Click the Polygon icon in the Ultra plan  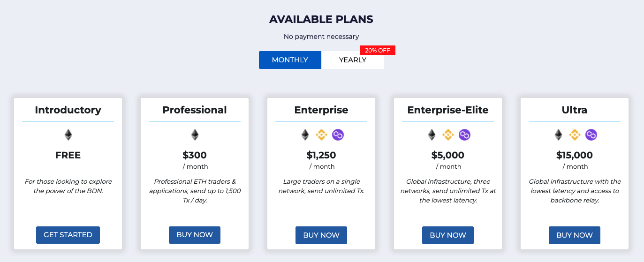coord(591,135)
